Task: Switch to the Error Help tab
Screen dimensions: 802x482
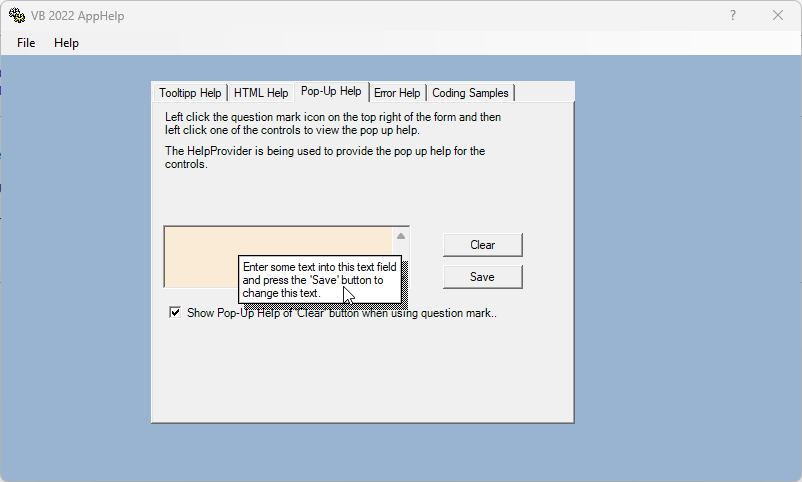Action: coord(397,93)
